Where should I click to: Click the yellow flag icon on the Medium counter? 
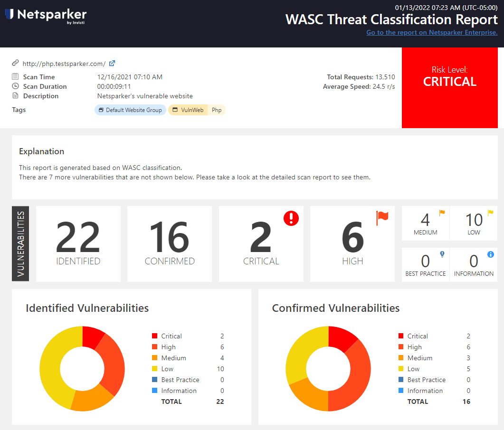[x=442, y=212]
